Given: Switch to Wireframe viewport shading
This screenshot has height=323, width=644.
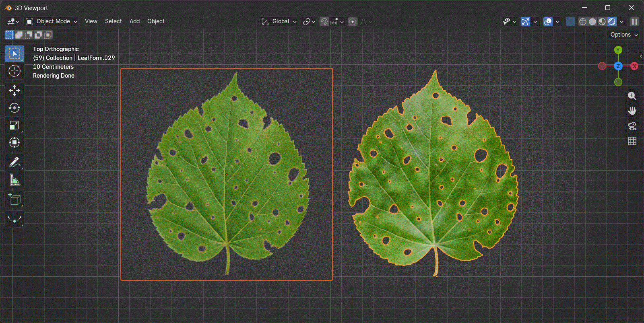Looking at the screenshot, I should (583, 22).
